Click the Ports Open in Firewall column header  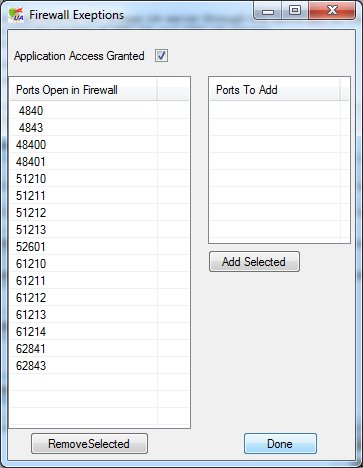[x=84, y=90]
